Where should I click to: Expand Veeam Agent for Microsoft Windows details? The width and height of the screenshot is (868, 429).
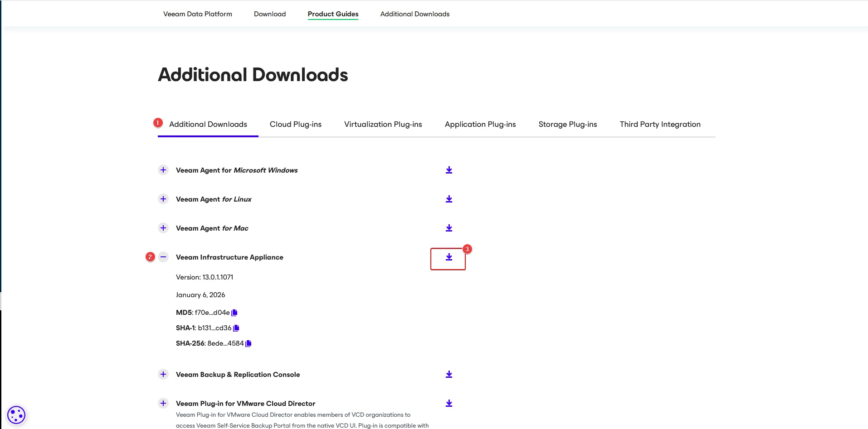(163, 170)
